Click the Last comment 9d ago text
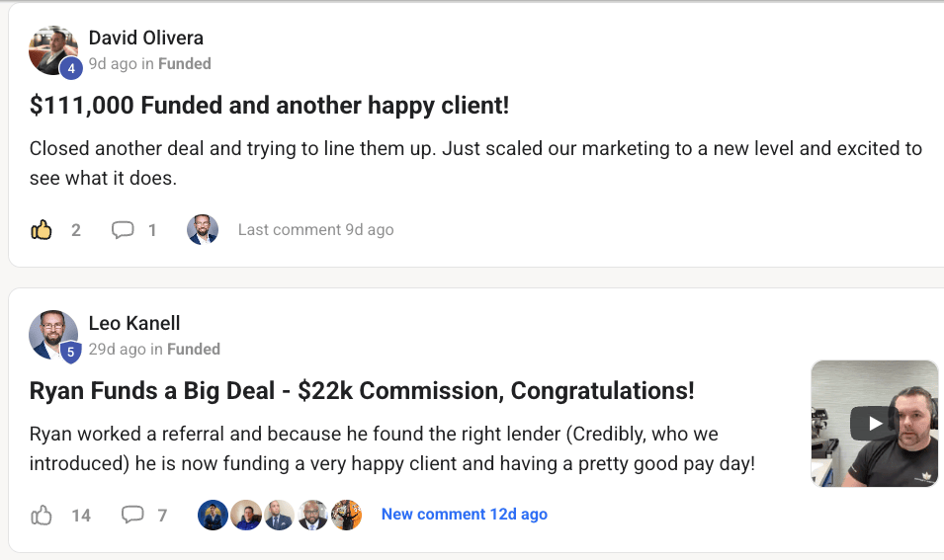944x560 pixels. 315,230
